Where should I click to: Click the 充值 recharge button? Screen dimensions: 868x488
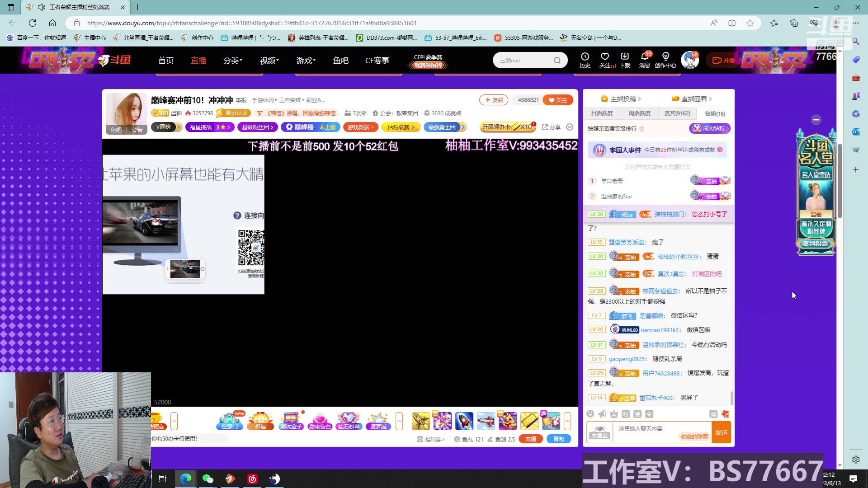tap(531, 439)
